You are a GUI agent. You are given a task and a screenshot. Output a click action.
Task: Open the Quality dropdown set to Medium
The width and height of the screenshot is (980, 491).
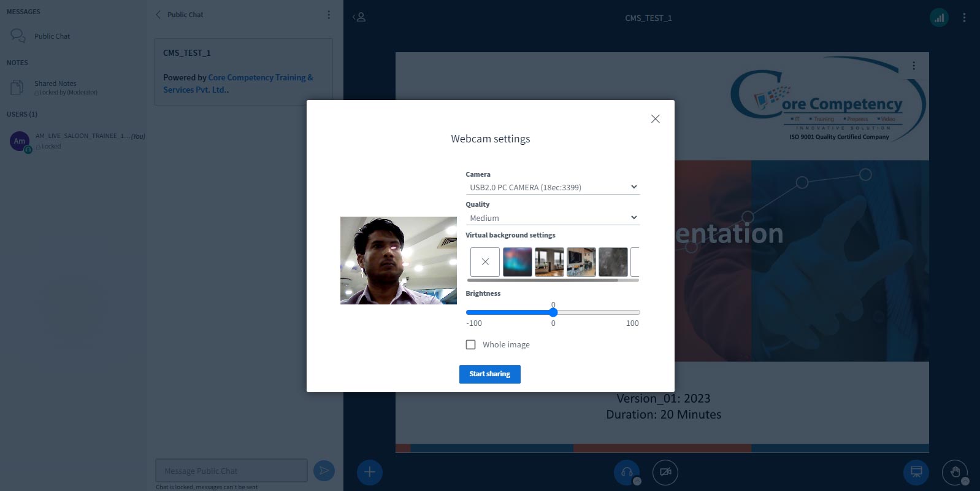click(553, 218)
